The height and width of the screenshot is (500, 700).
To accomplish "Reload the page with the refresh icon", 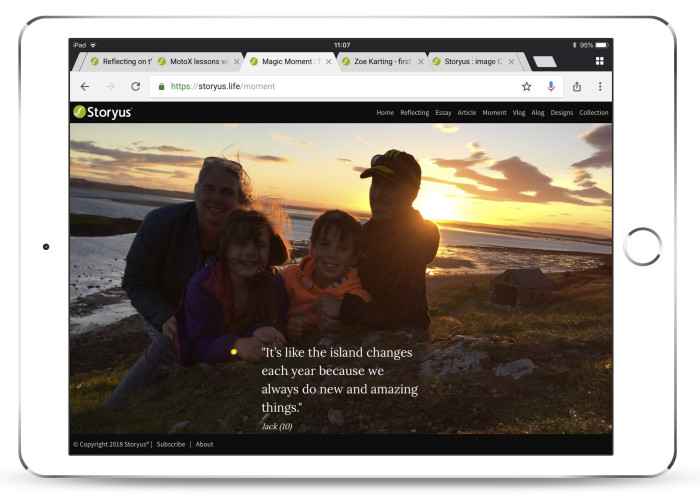I will tap(136, 87).
